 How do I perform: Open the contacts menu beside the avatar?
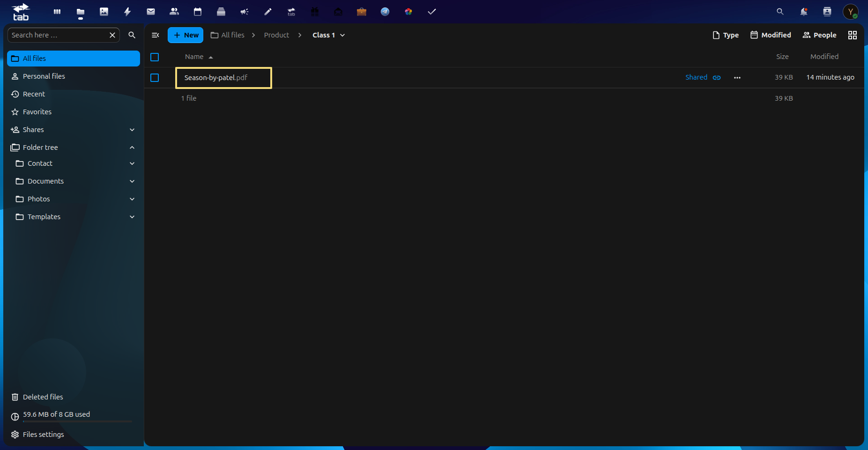coord(827,12)
